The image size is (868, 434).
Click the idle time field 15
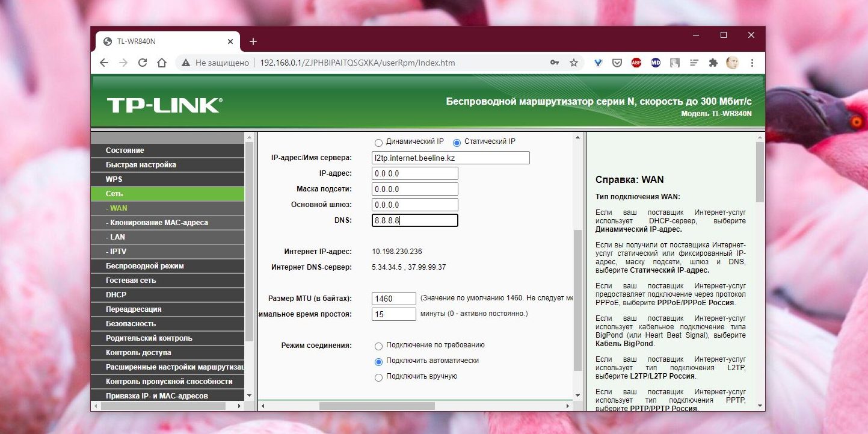point(394,314)
